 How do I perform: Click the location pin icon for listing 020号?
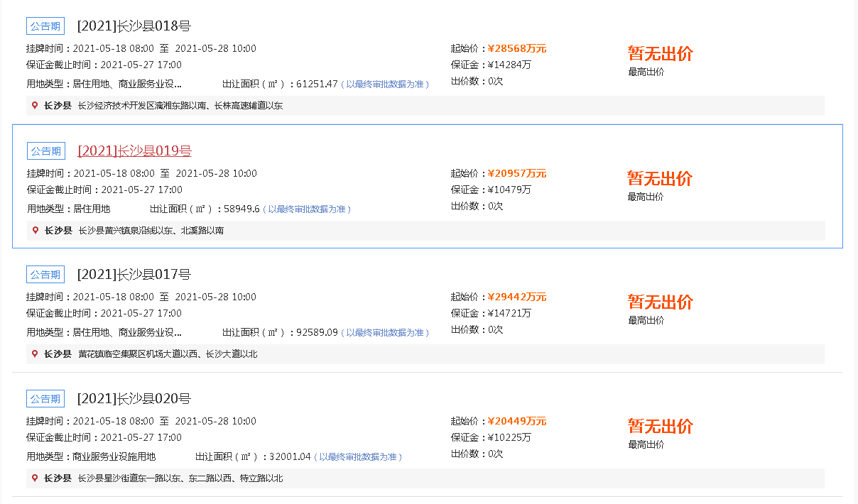click(x=34, y=478)
